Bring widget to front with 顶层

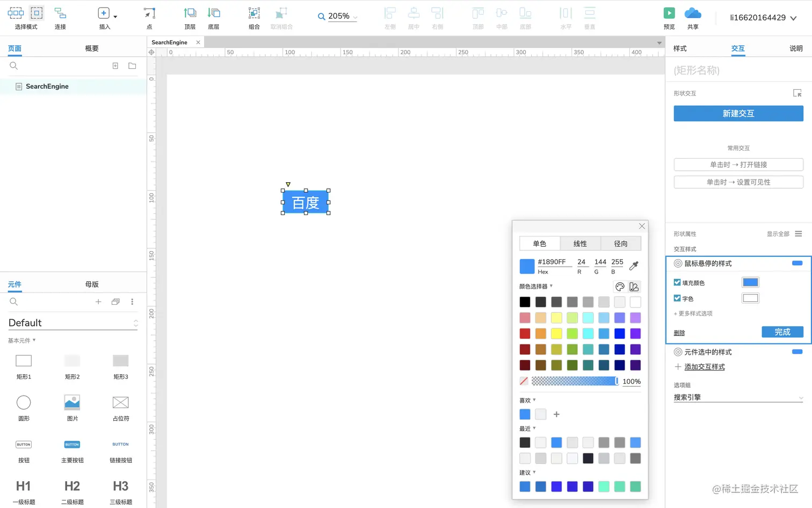[190, 17]
